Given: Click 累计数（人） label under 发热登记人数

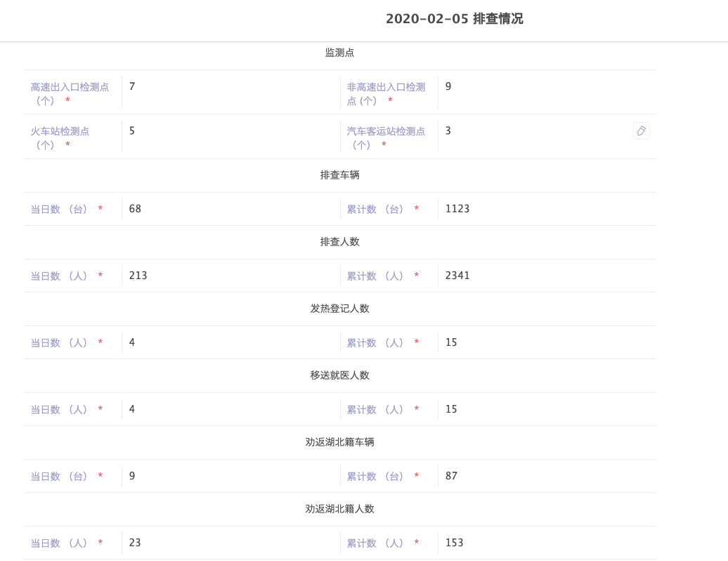Looking at the screenshot, I should point(375,343).
